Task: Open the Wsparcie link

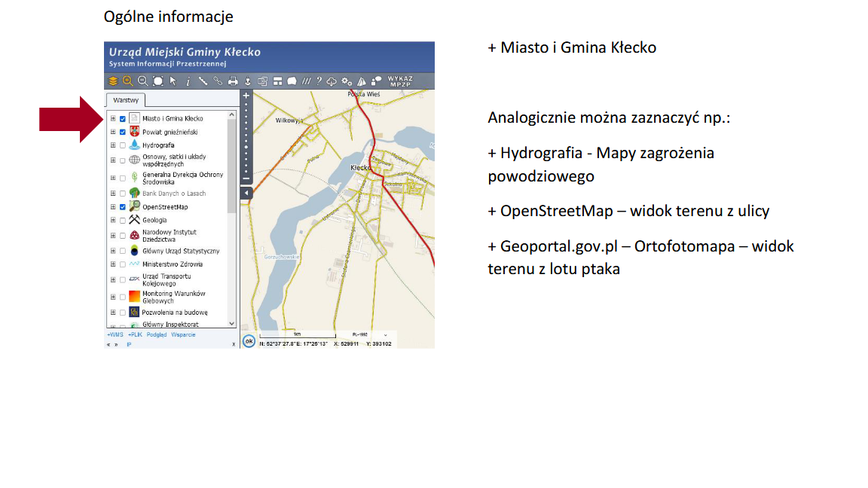Action: coord(183,334)
